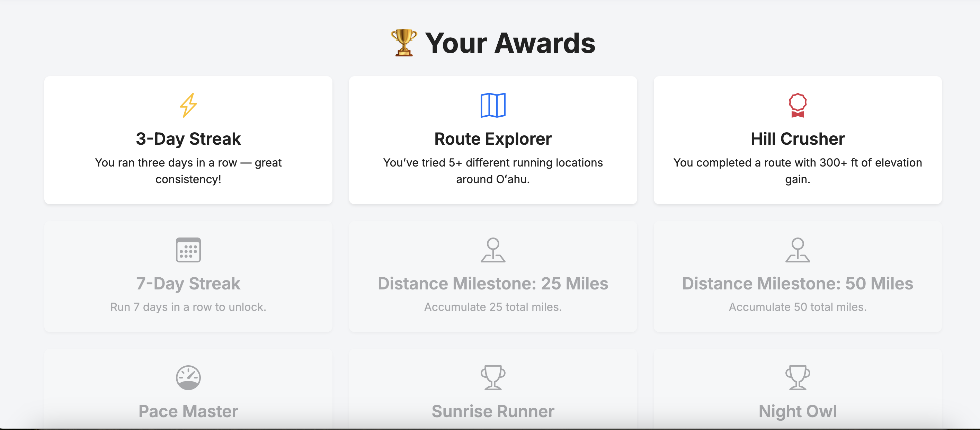Click the Pace Master title
This screenshot has height=430, width=980.
click(x=188, y=411)
